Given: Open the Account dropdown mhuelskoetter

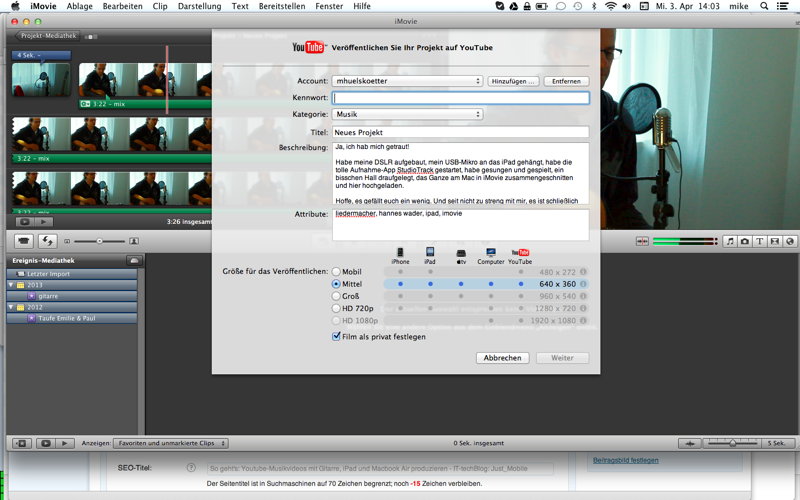Looking at the screenshot, I should coord(407,81).
